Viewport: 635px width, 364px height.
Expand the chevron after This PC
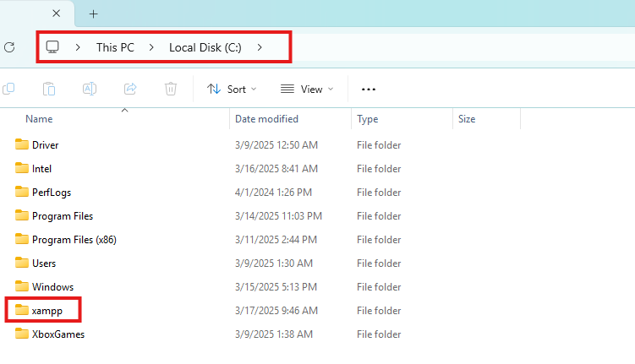[151, 47]
